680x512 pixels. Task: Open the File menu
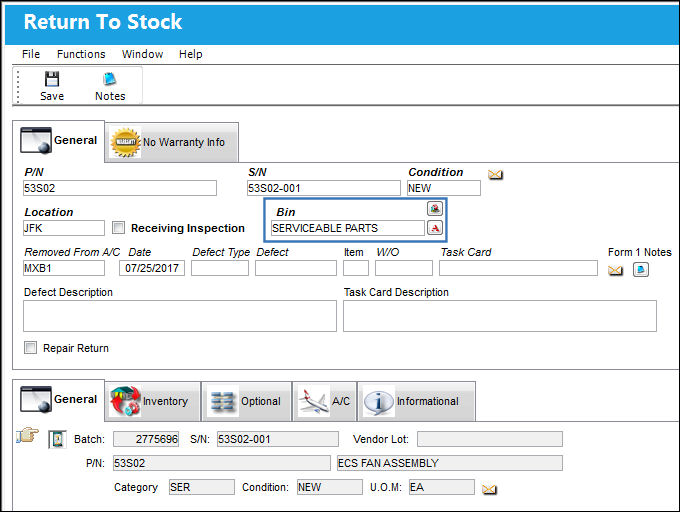coord(31,54)
